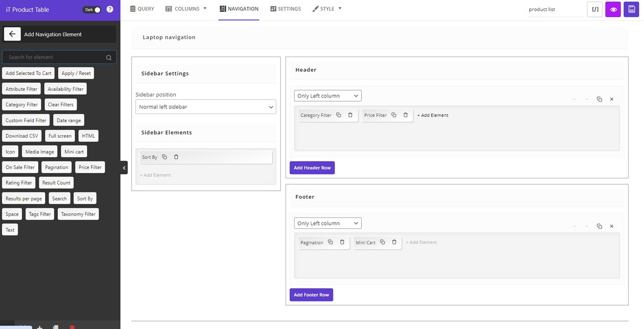Duplicate the Sort By sidebar element
The image size is (644, 329).
pos(164,157)
